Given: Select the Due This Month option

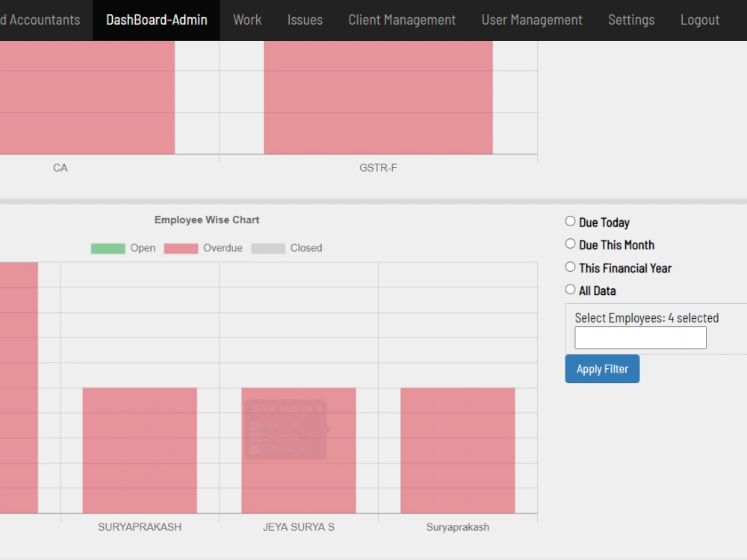Looking at the screenshot, I should [x=570, y=244].
